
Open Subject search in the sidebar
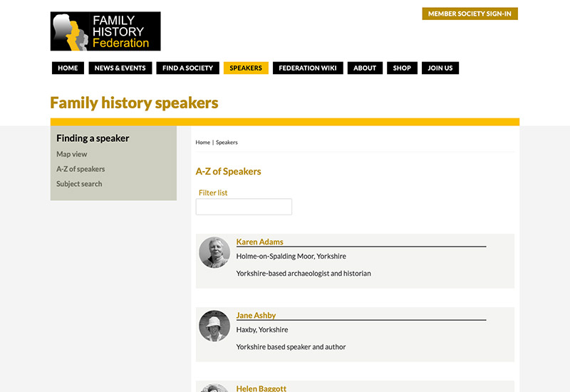point(79,184)
